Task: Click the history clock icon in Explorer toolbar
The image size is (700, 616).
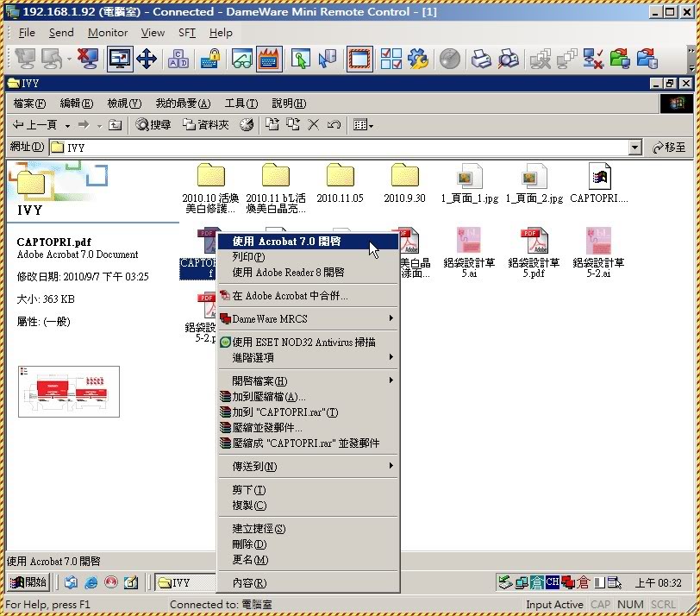Action: 247,124
